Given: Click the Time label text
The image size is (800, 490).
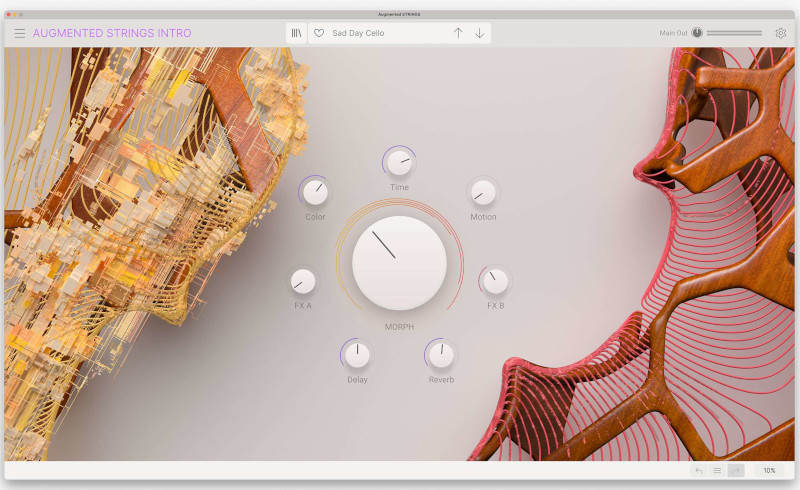Looking at the screenshot, I should [x=399, y=187].
